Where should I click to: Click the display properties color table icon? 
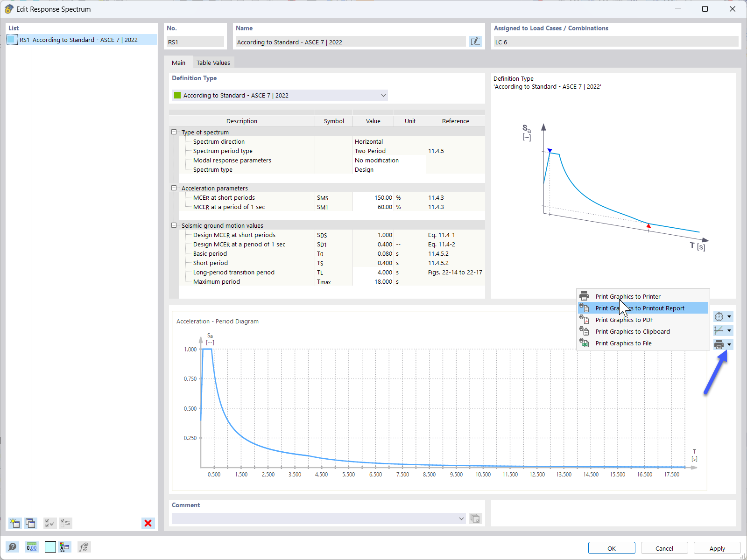(65, 547)
